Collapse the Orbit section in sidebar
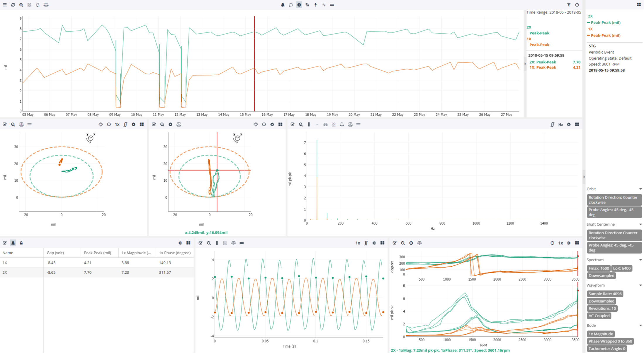Viewport: 644px width, 353px height. [x=640, y=189]
